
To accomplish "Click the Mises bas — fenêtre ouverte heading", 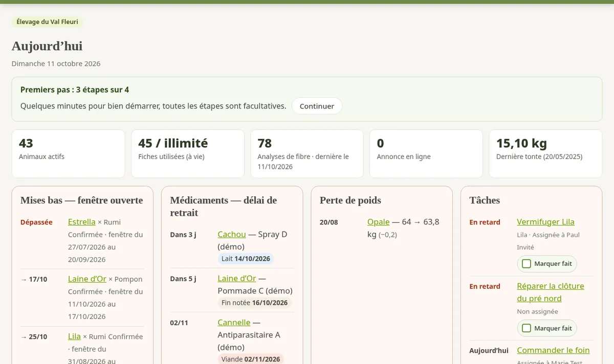I will [x=82, y=200].
